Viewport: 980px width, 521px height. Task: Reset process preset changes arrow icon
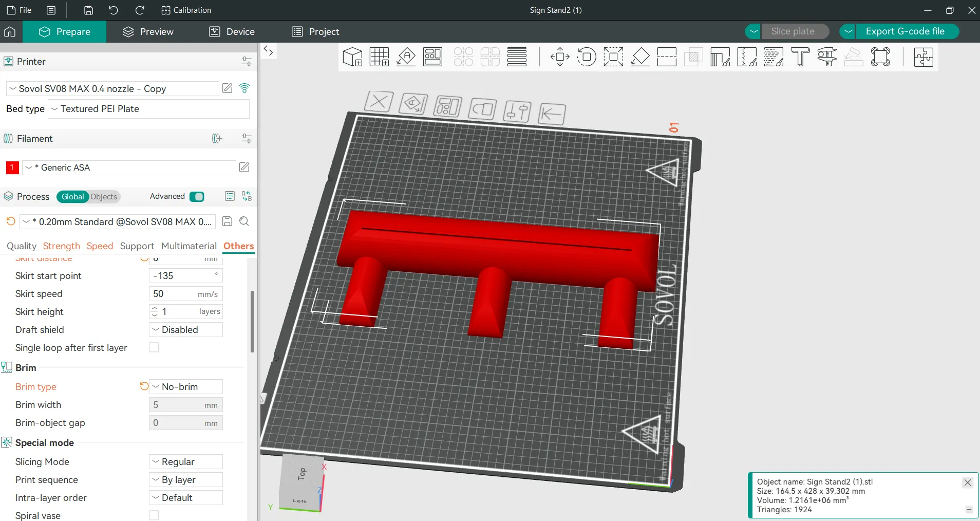point(11,221)
